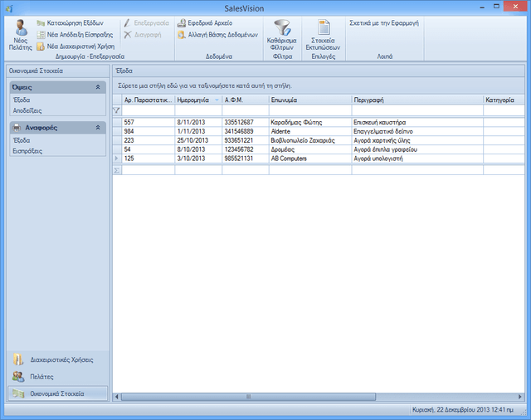Click Σχετικά με την Εφαρμογή

coord(384,23)
